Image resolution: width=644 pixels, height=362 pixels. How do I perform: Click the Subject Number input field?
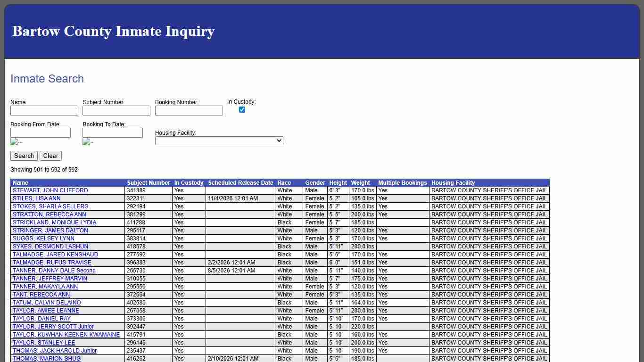click(116, 110)
